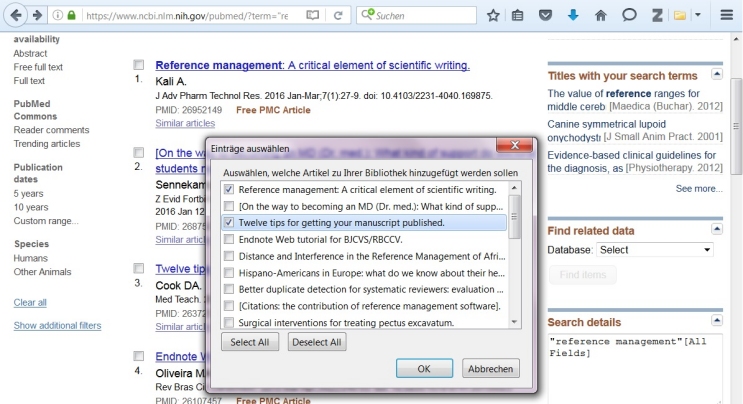743x404 pixels.
Task: Uncheck Reference management entry in dialog
Action: coord(229,189)
